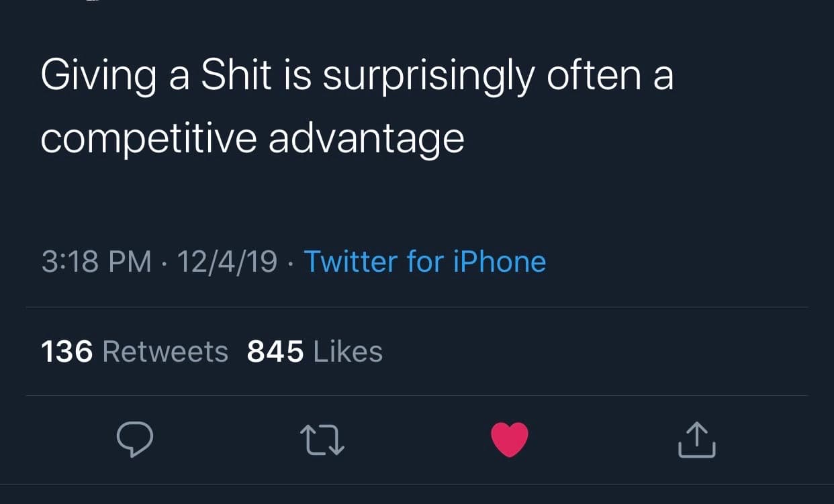834x504 pixels.
Task: Click the 3:18 PM timestamp
Action: point(96,262)
